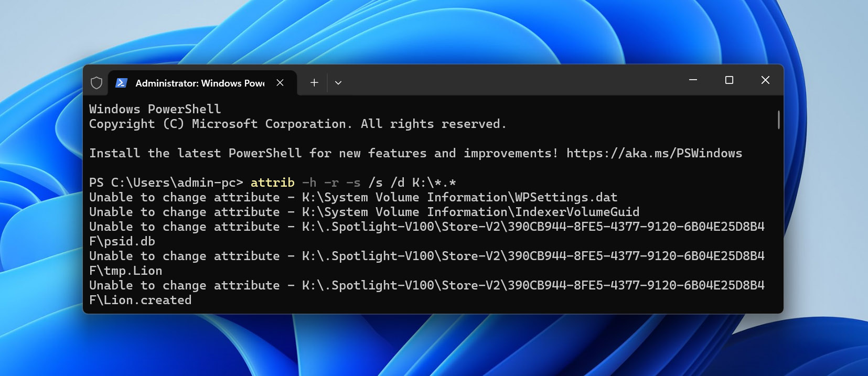Viewport: 868px width, 376px height.
Task: Click the terminal vertical scrollbar thumb
Action: pyautogui.click(x=778, y=120)
